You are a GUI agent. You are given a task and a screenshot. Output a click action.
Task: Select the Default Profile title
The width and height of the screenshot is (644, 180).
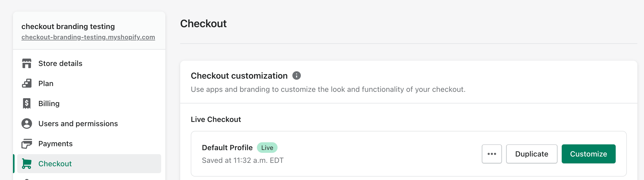[x=227, y=148]
